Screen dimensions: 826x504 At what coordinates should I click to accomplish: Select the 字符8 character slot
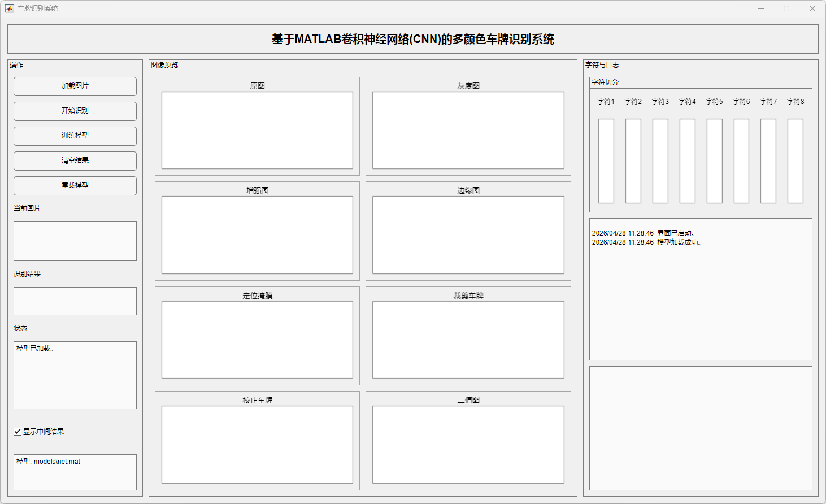(x=795, y=161)
